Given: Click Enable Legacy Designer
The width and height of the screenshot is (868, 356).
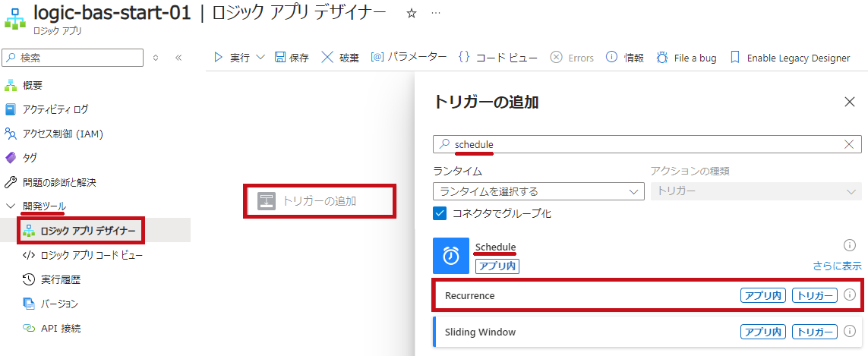Looking at the screenshot, I should click(x=790, y=58).
